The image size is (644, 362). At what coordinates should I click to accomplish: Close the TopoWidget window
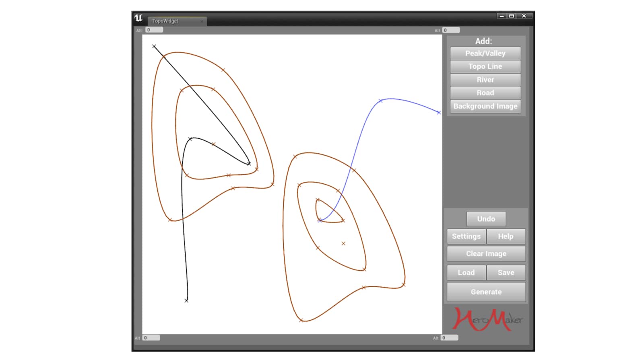pos(524,16)
